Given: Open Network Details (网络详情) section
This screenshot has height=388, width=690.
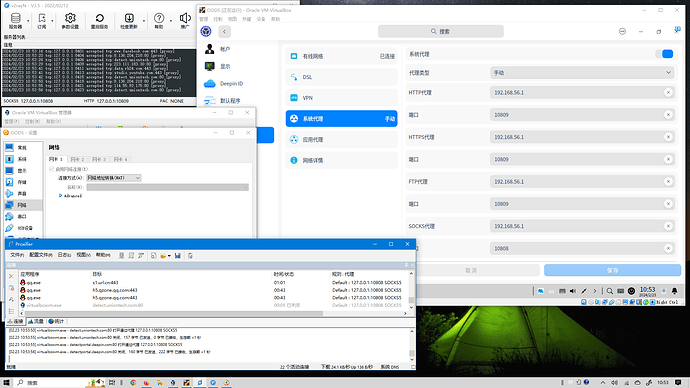Looking at the screenshot, I should [x=341, y=160].
